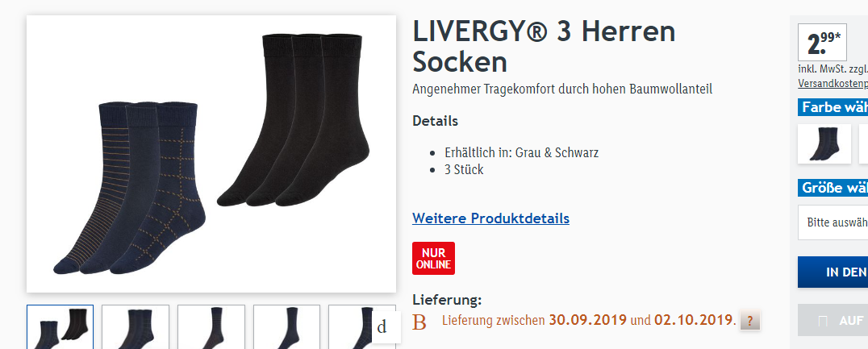This screenshot has width=868, height=349.
Task: Open the Weitere Produktdetails link
Action: 491,218
